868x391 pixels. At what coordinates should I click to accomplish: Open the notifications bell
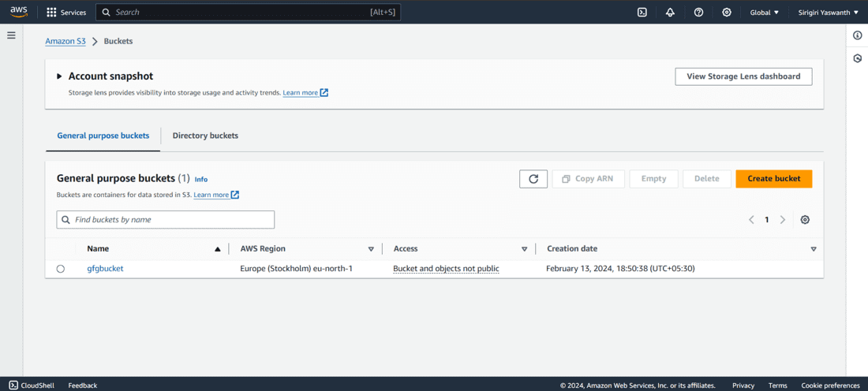click(671, 12)
